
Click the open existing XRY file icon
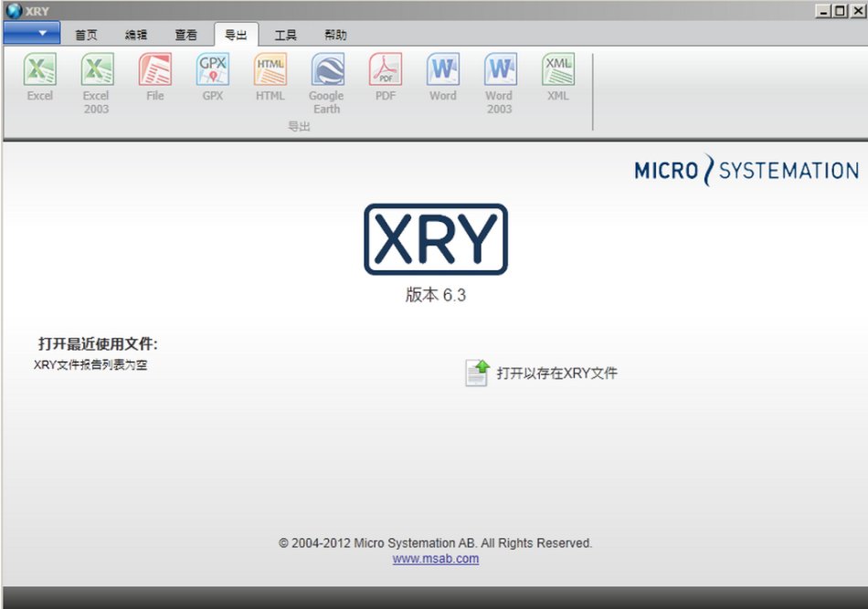(477, 373)
